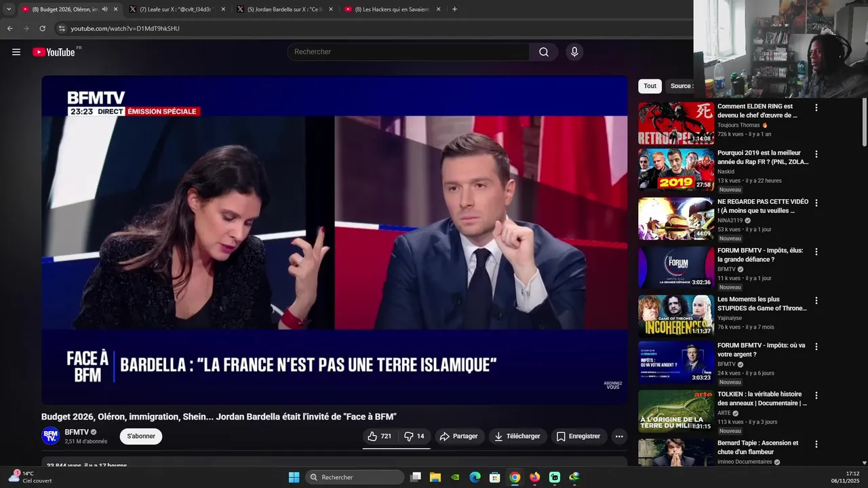Share the video via Partager
The width and height of the screenshot is (868, 488).
458,436
